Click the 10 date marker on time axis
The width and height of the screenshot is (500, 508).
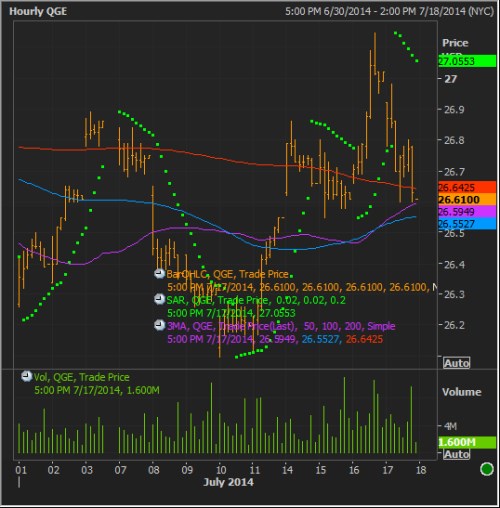coord(221,470)
